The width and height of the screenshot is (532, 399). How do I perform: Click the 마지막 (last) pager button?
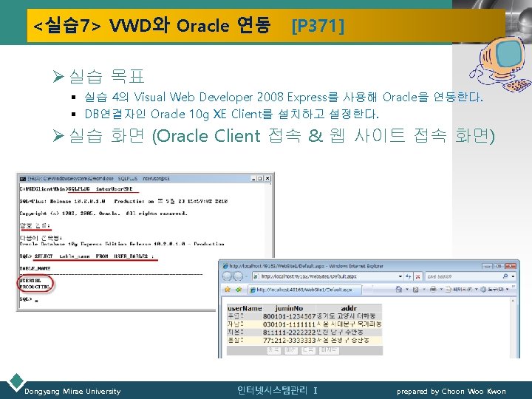coord(329,349)
